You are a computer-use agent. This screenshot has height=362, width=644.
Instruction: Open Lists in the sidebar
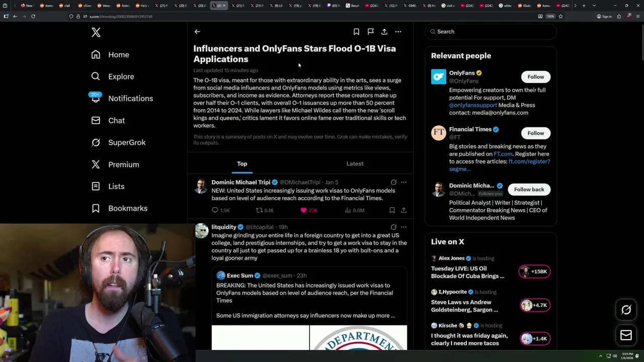108,187
